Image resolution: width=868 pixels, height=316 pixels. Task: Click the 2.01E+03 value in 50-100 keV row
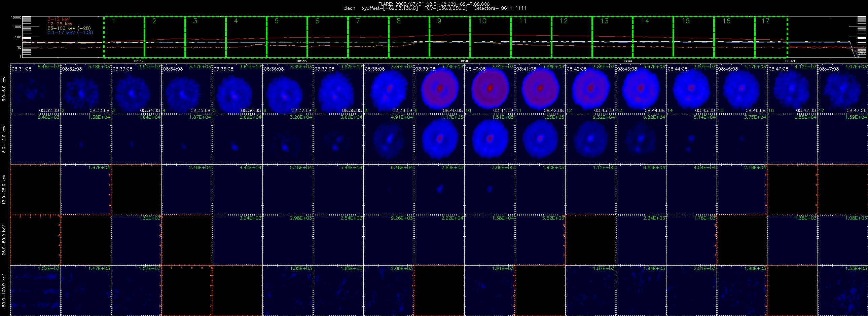pos(705,268)
